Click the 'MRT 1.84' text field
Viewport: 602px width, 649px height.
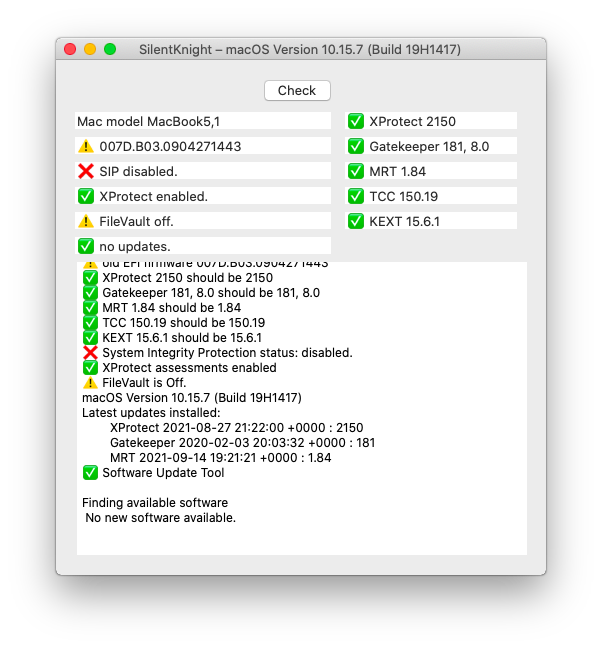point(431,171)
